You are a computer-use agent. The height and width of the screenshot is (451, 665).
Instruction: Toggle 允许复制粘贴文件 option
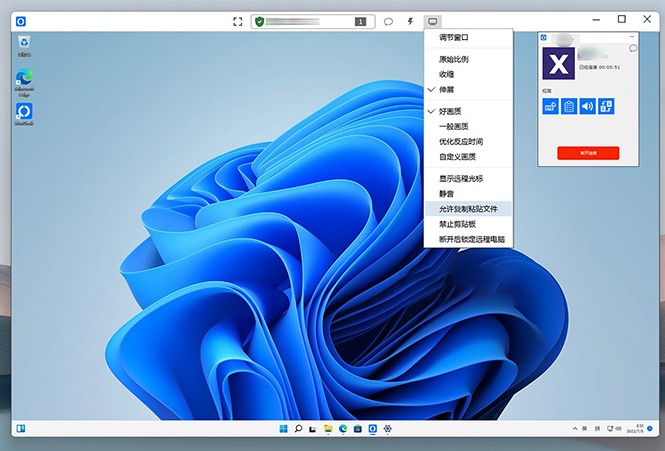[x=468, y=209]
